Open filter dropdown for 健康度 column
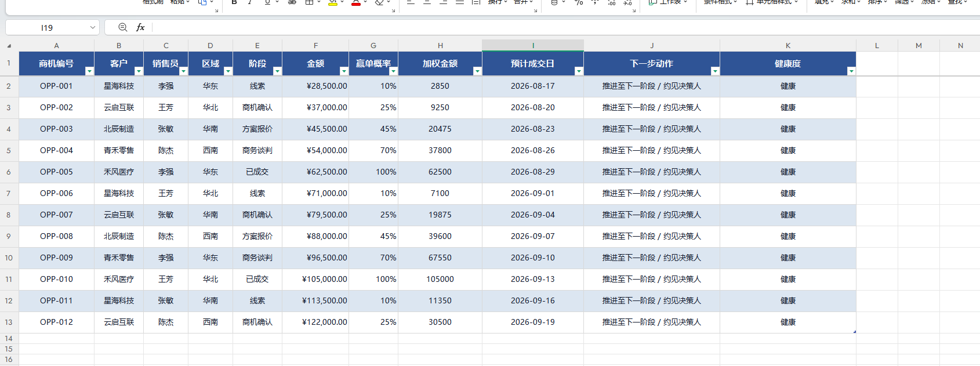980x366 pixels. [x=851, y=71]
